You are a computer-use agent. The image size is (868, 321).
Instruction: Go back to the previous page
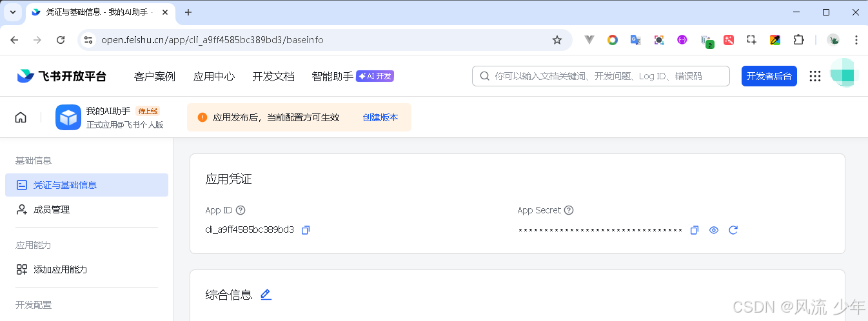click(x=15, y=40)
